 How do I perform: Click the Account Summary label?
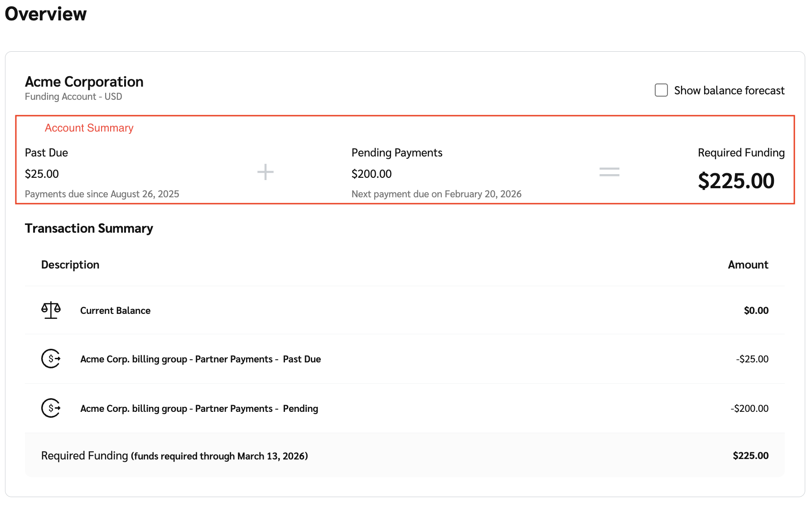coord(89,128)
